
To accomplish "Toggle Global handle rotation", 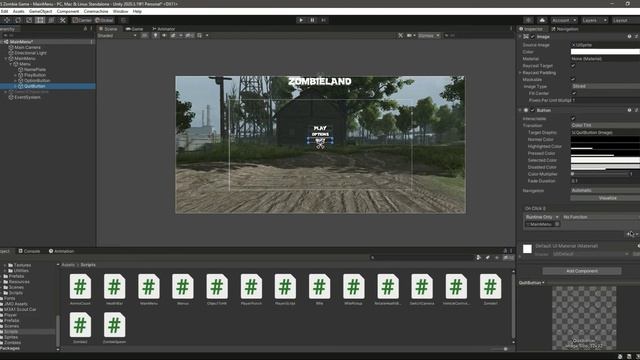I will [x=104, y=20].
